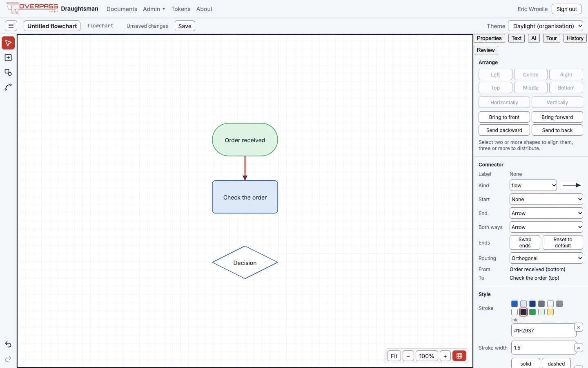The height and width of the screenshot is (368, 588).
Task: Select the Decision diamond shape
Action: (x=245, y=263)
